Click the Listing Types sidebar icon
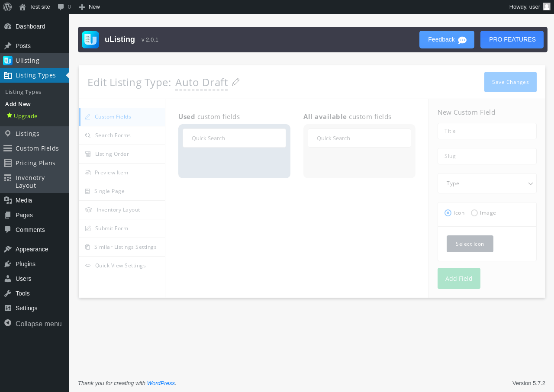Viewport: 554px width, 392px height. pos(8,75)
